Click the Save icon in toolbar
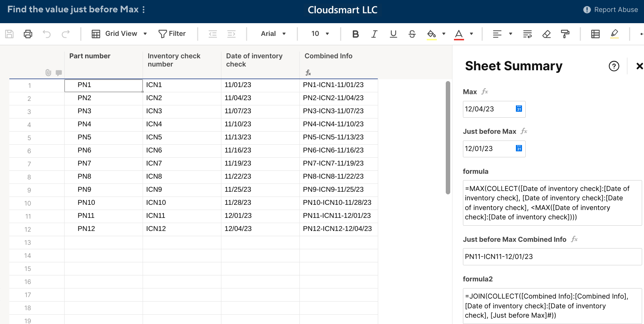 click(9, 34)
